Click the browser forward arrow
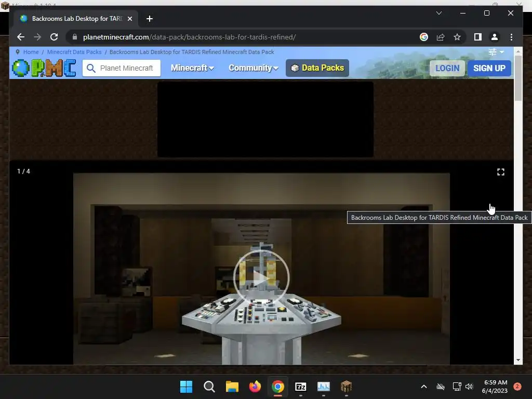532x399 pixels. pos(37,37)
